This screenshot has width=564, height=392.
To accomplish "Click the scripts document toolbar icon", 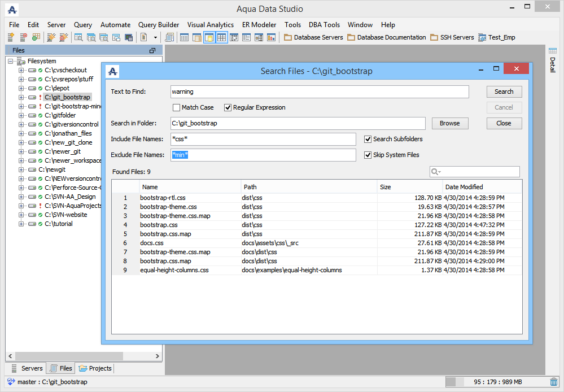I will 169,37.
